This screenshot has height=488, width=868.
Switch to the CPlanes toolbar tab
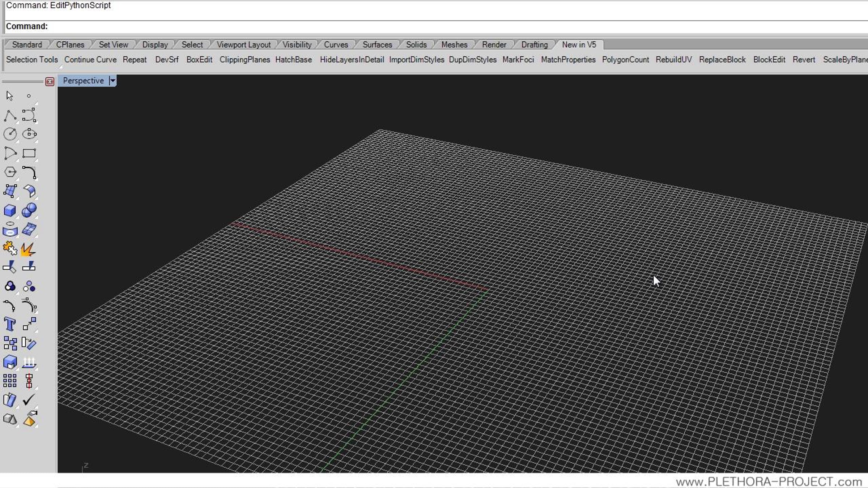tap(70, 44)
